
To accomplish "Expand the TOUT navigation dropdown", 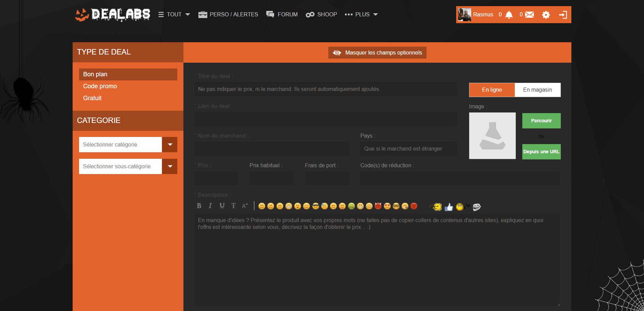I will point(174,15).
